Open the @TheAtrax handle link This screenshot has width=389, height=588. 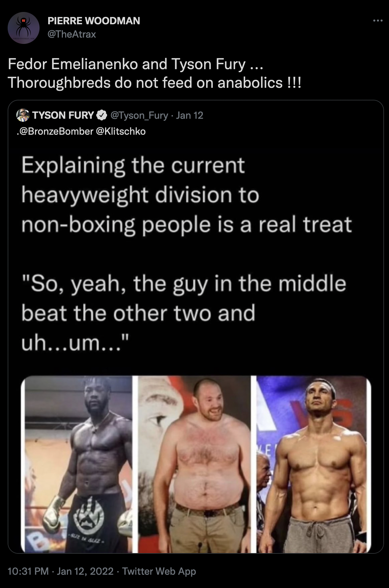pos(72,34)
